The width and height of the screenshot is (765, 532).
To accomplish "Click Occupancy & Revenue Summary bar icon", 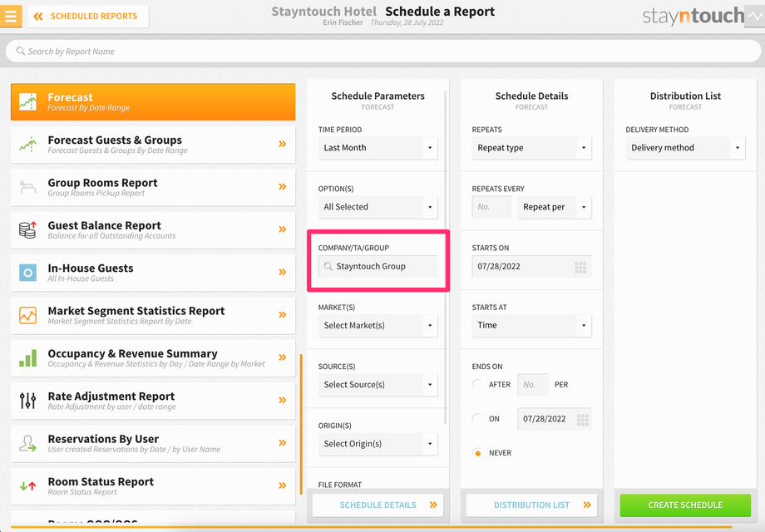I will tap(27, 358).
